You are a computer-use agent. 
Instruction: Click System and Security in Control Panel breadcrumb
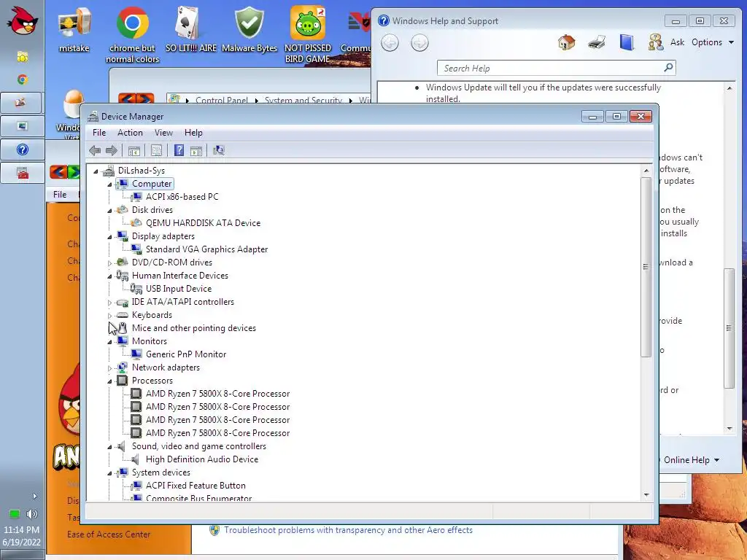point(303,100)
